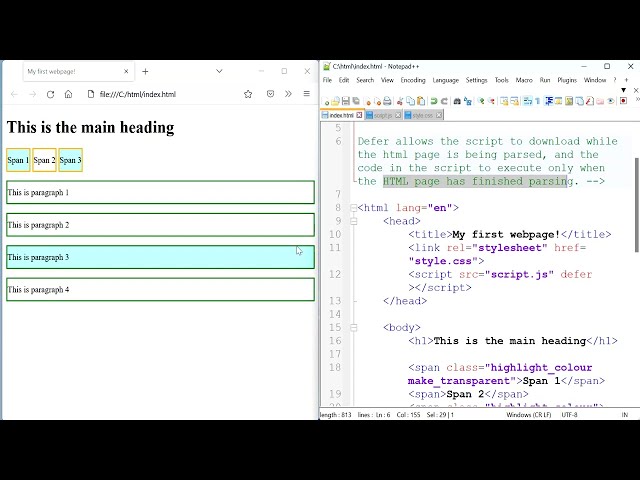Open Find with the binoculars icon
This screenshot has height=480, width=640.
point(457,101)
